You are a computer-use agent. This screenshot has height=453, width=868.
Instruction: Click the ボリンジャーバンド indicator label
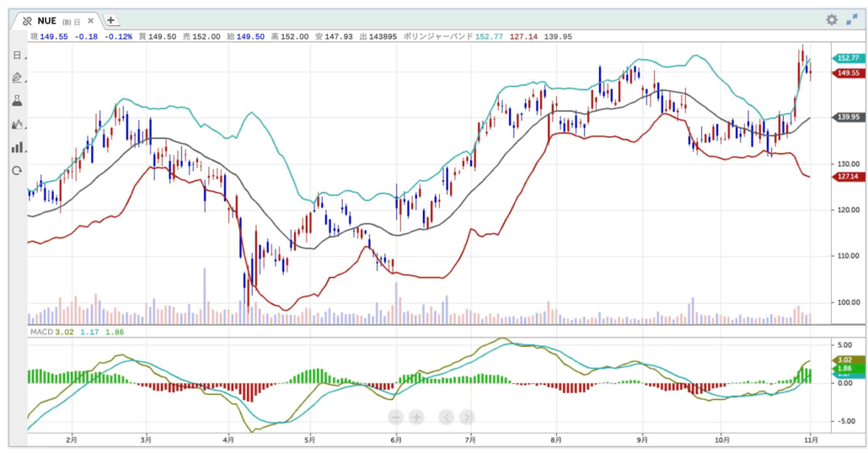click(437, 36)
